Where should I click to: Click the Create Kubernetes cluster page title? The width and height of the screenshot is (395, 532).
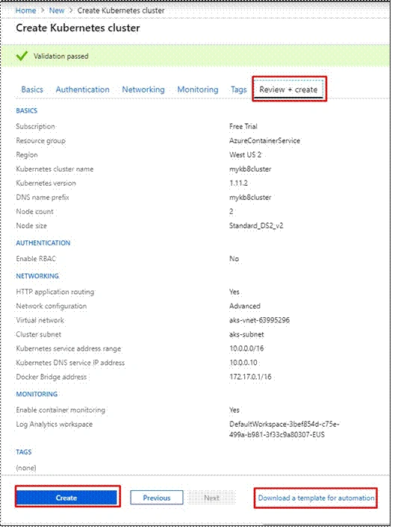(78, 28)
